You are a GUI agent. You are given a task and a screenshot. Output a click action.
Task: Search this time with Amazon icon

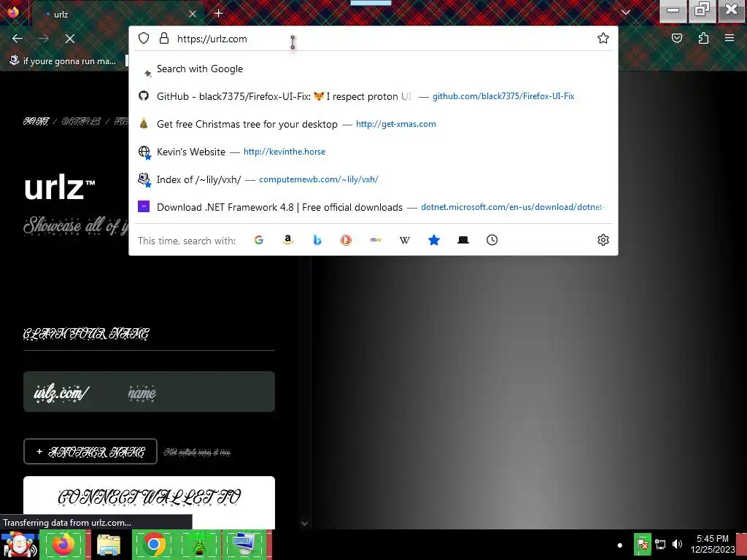point(287,240)
